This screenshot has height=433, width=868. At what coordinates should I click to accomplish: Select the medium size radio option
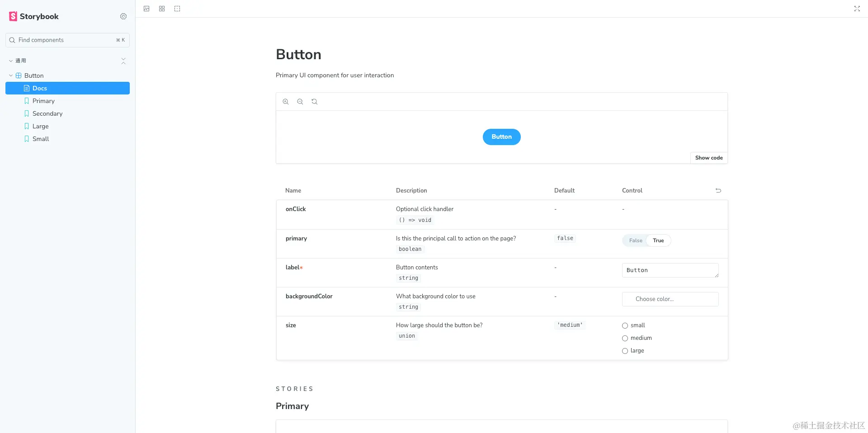[625, 338]
